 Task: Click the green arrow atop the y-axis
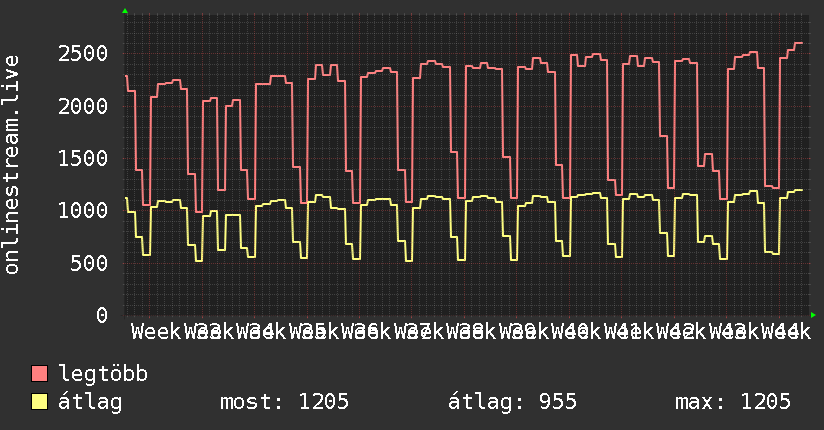125,11
